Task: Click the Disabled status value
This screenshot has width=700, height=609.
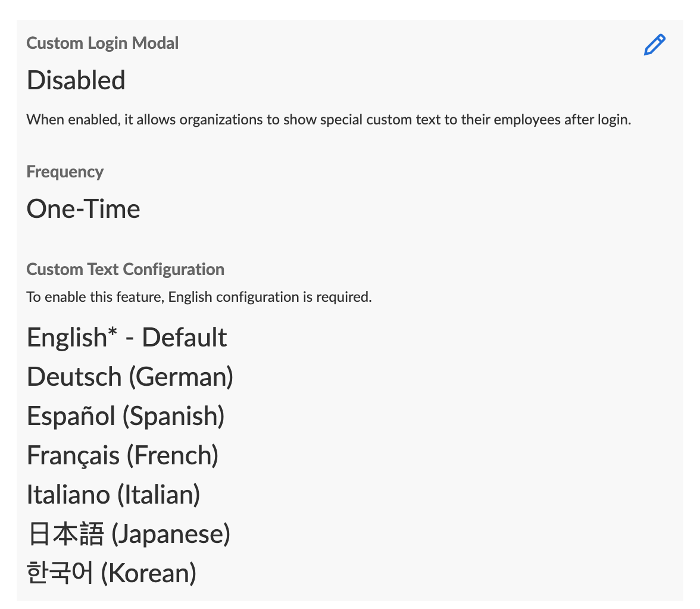Action: (76, 80)
